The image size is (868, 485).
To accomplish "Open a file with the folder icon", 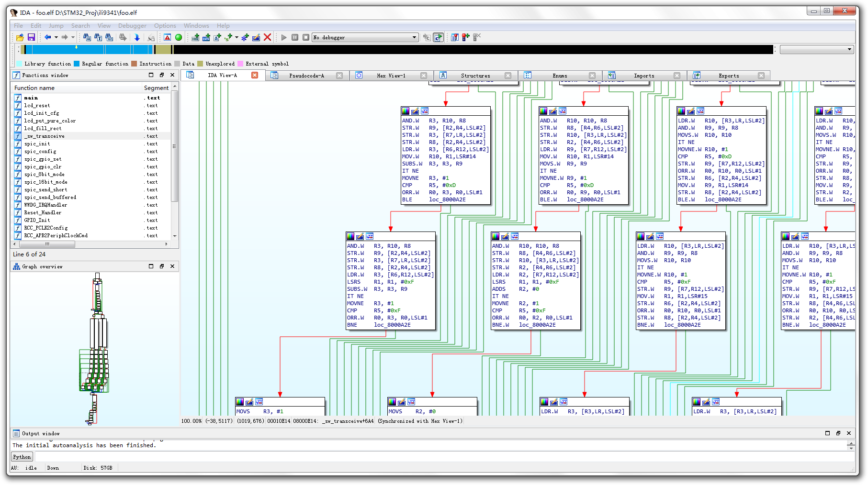I will (20, 37).
